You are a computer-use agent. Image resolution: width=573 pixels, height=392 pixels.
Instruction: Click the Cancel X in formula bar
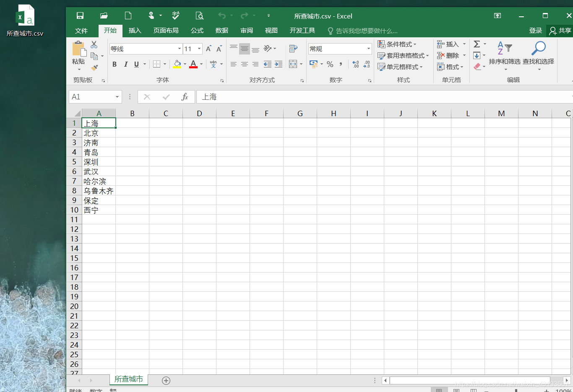coord(147,97)
